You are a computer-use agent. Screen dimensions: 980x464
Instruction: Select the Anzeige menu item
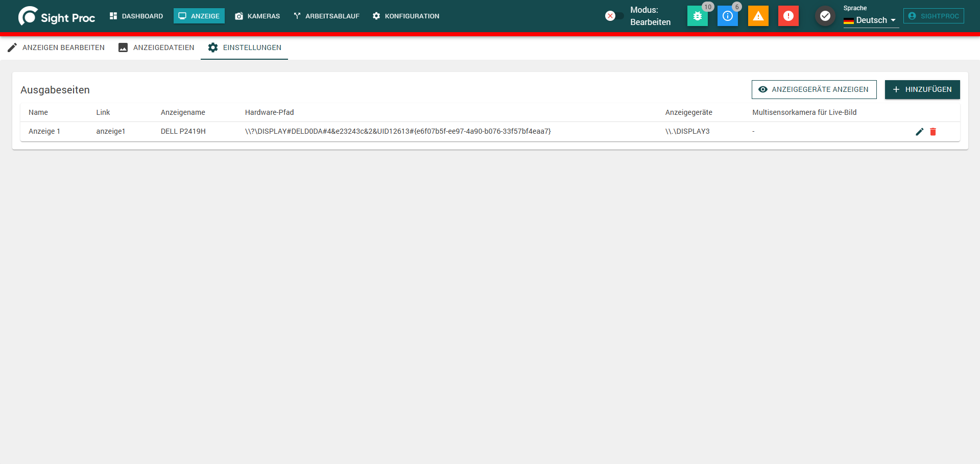[199, 16]
